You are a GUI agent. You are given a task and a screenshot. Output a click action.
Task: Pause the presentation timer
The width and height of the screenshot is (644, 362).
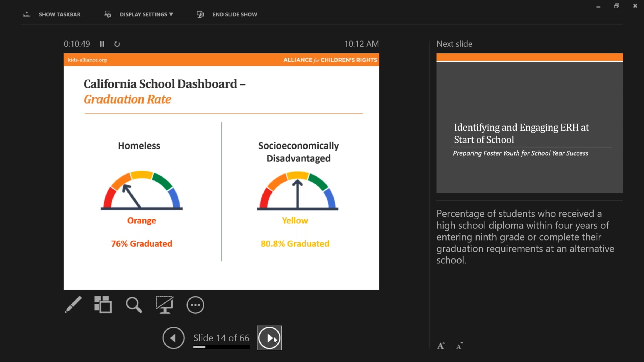(x=102, y=44)
